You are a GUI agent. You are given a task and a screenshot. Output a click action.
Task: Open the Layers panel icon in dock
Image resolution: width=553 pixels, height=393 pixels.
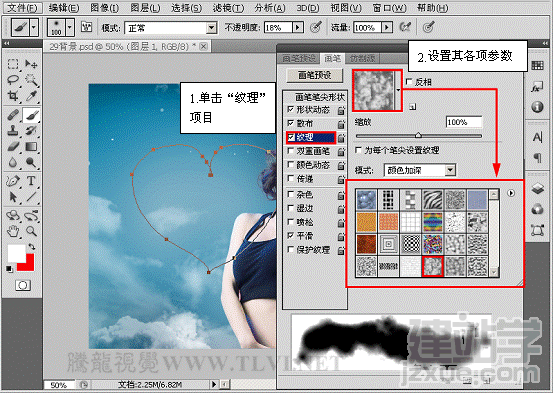pyautogui.click(x=537, y=188)
